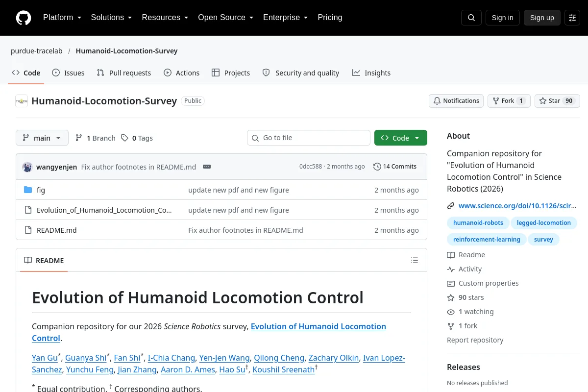This screenshot has width=588, height=392.
Task: Open Custom properties in About
Action: click(483, 283)
